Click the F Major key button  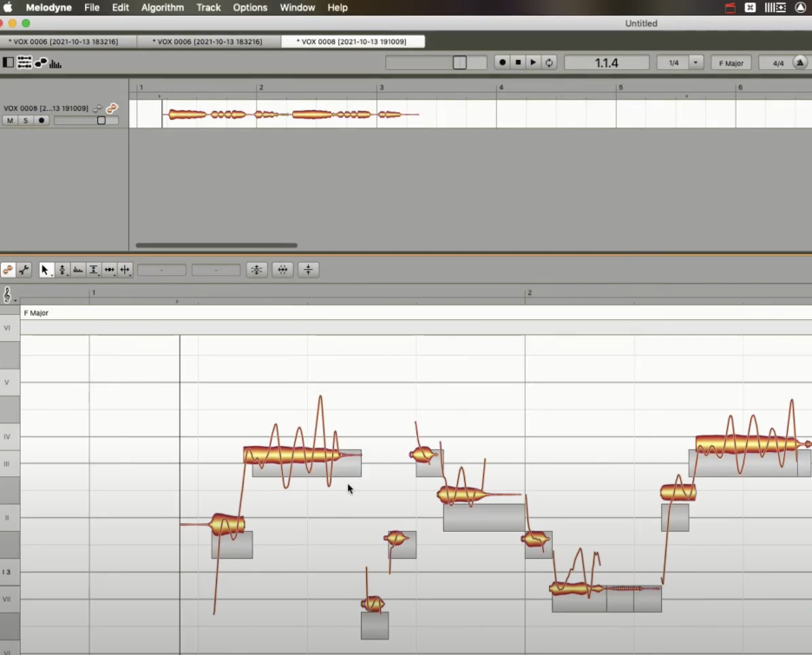click(x=730, y=63)
